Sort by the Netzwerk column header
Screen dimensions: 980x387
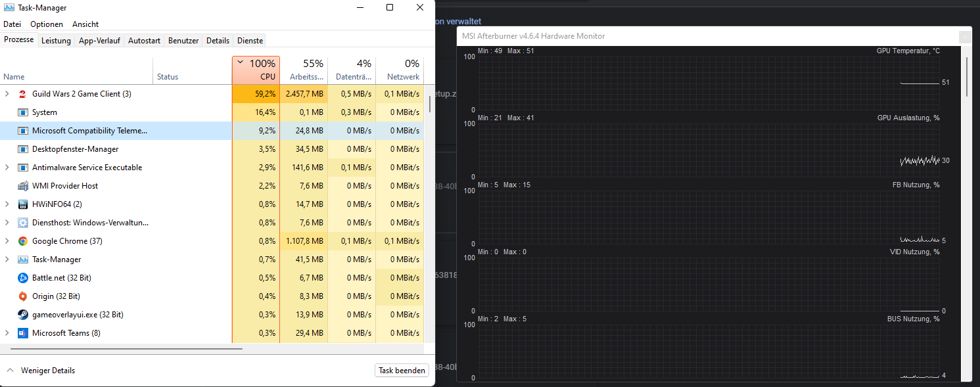click(x=400, y=70)
